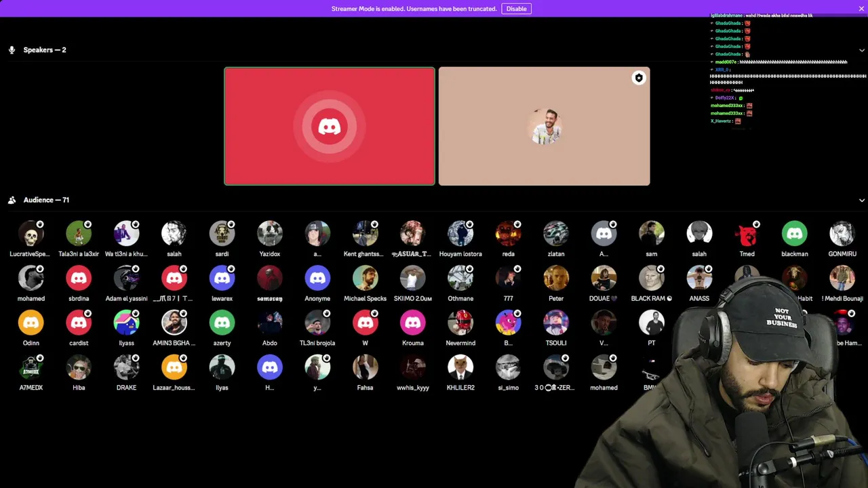The height and width of the screenshot is (488, 868).
Task: Collapse the Audience section chevron
Action: pos(862,200)
